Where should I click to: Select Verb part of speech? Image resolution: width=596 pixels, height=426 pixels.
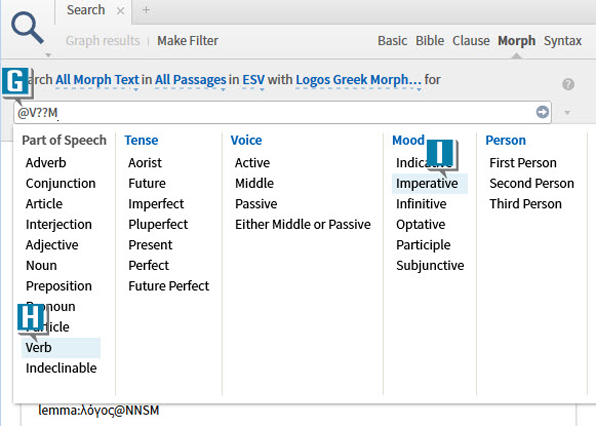(61, 348)
